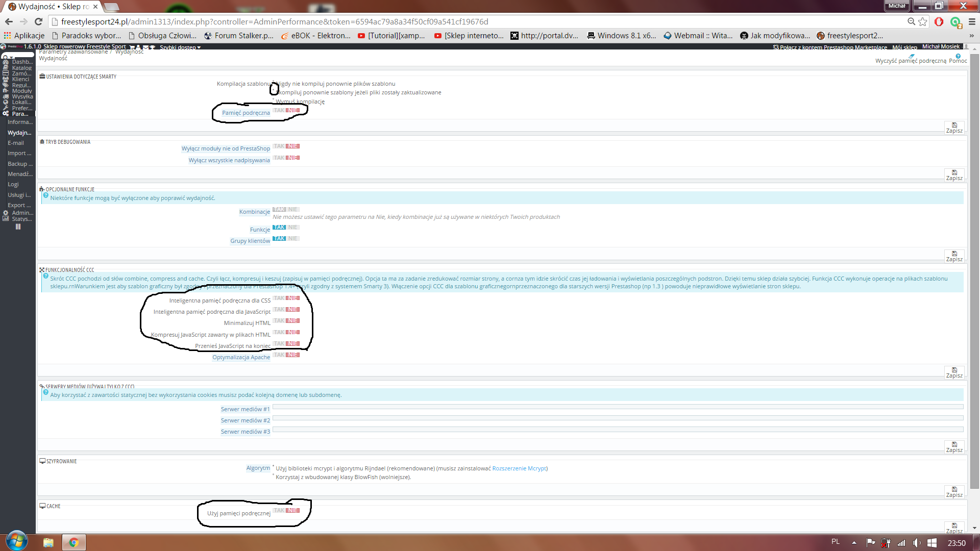980x551 pixels.
Task: Open E-mail submenu item in the sidebar
Action: [x=16, y=143]
